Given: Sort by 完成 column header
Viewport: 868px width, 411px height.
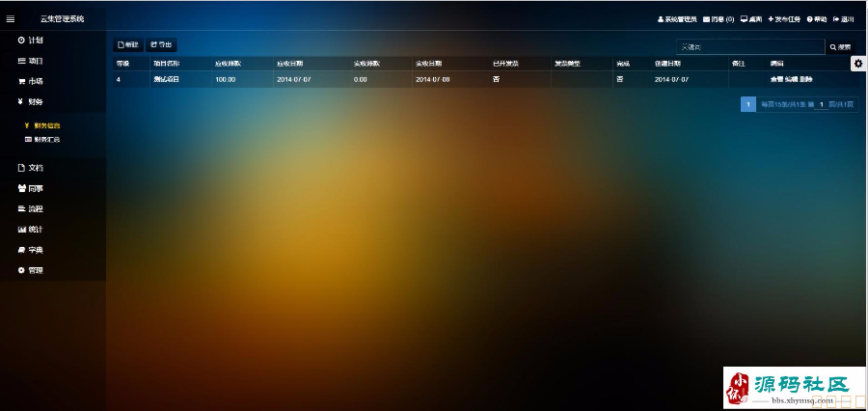Looking at the screenshot, I should tap(623, 64).
